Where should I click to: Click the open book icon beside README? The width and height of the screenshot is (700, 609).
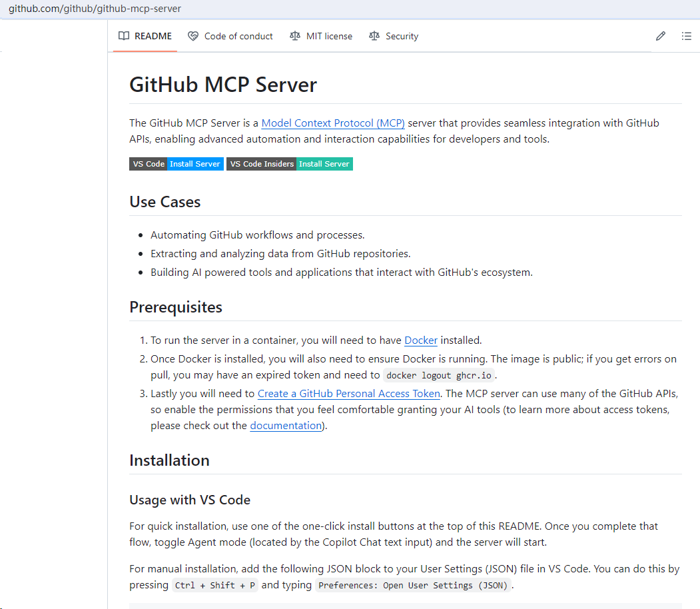point(123,36)
